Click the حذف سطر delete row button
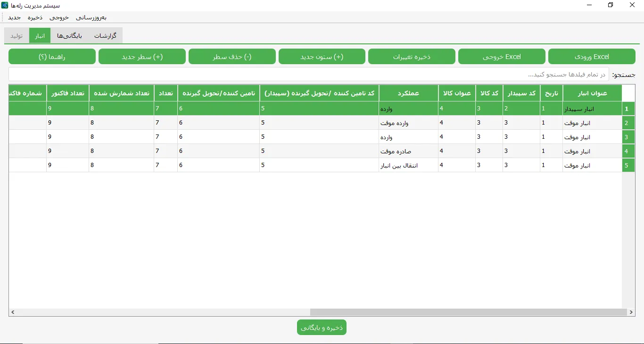The width and height of the screenshot is (644, 344). coord(232,57)
